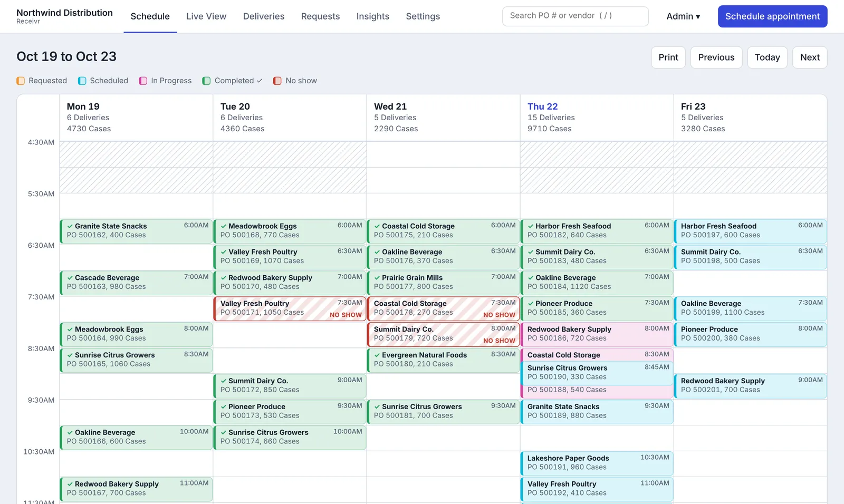Open the Thu 22 day header

coord(543,106)
